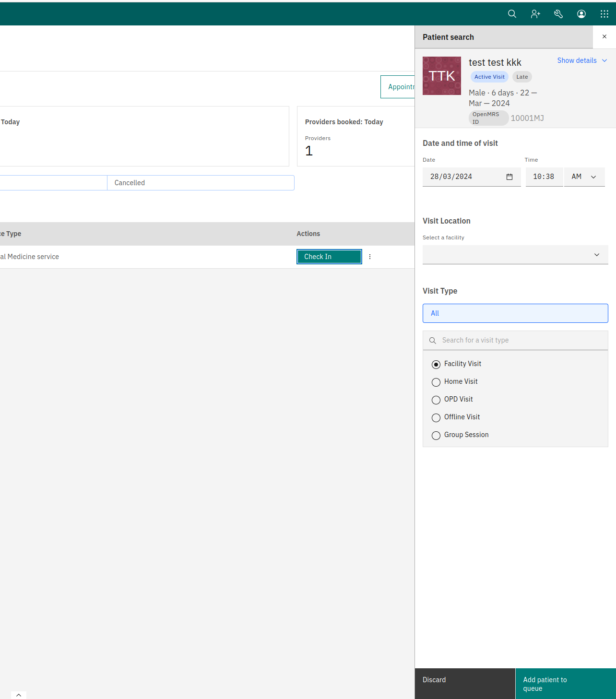Click Add patient to queue button
The image size is (616, 699).
coord(566,684)
